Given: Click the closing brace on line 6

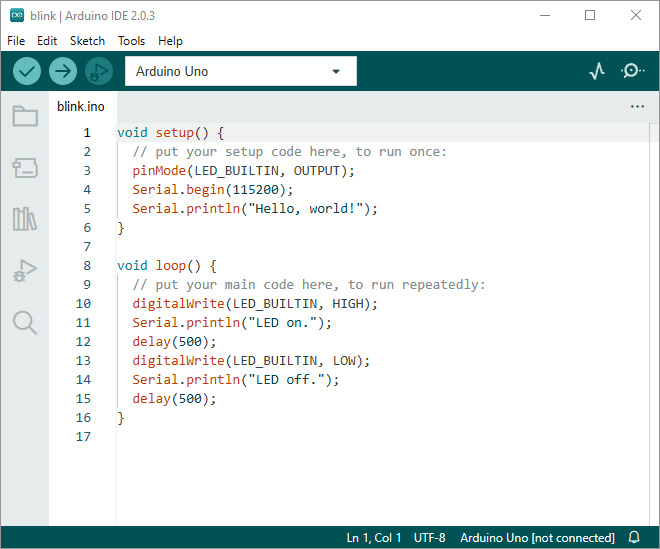Looking at the screenshot, I should point(121,228).
